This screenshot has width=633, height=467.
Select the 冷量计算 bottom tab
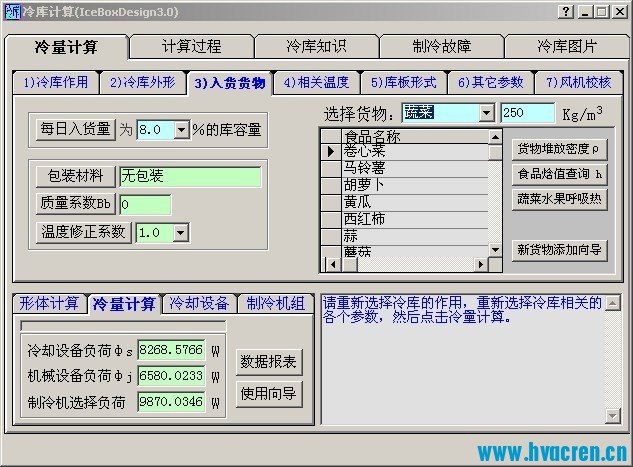124,304
